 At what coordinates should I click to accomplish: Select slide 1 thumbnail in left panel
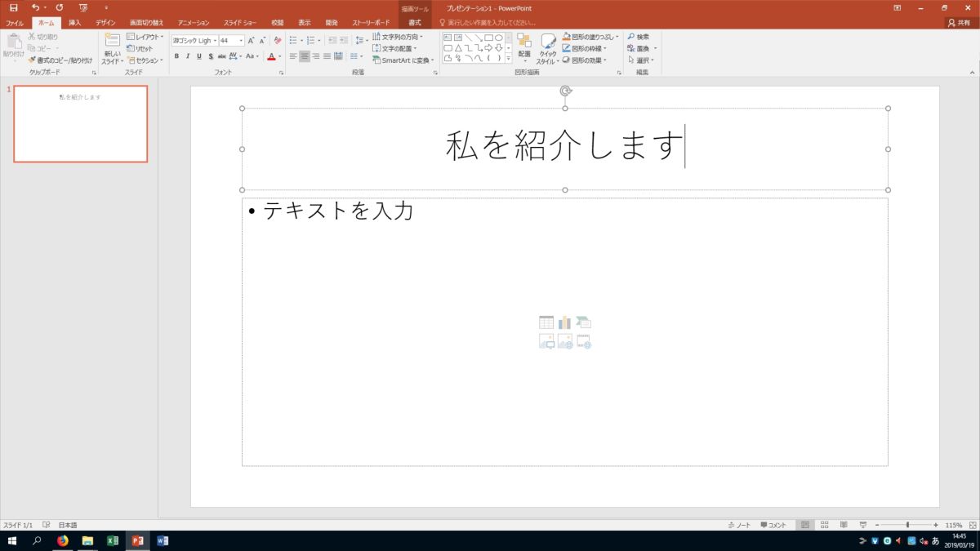coord(81,123)
